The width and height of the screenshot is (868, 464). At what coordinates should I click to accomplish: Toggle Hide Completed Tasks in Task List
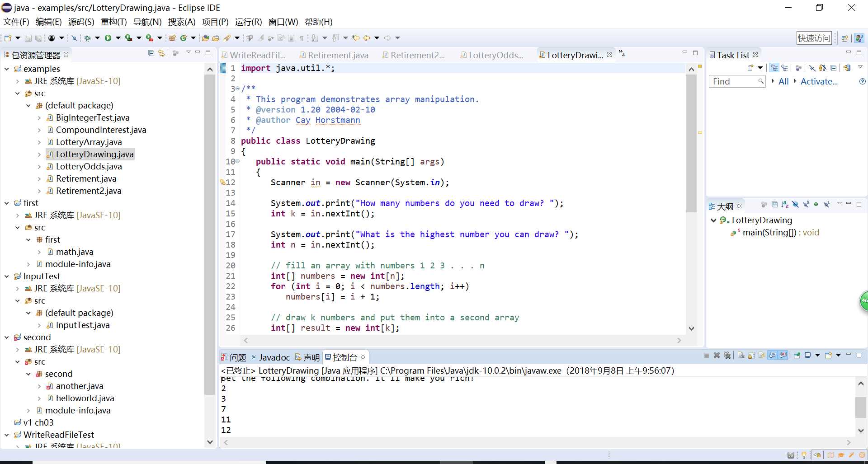(x=812, y=68)
